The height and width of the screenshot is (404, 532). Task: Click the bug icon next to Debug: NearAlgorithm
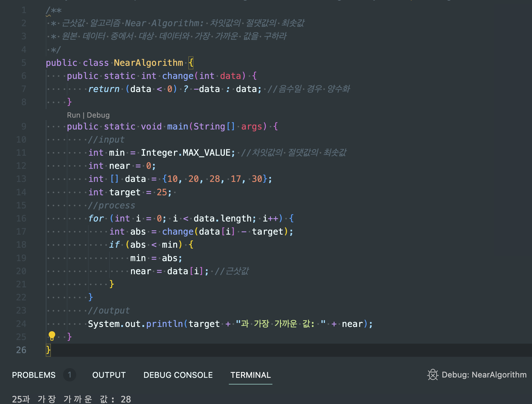pos(432,375)
